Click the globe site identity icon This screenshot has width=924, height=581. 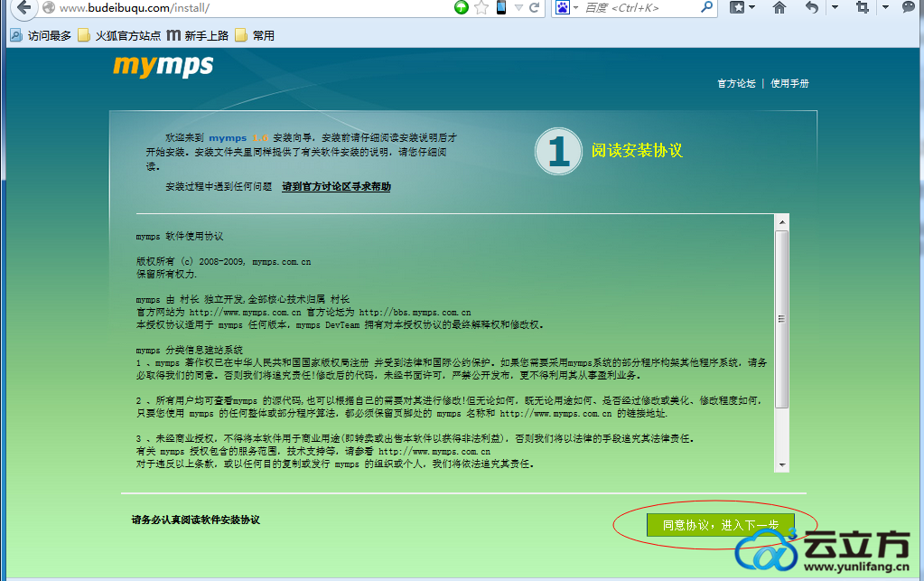(x=50, y=7)
